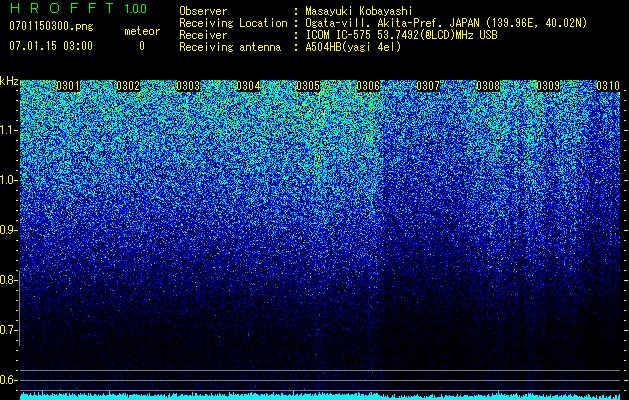Click the Observer field label
The image size is (629, 400).
pyautogui.click(x=203, y=11)
